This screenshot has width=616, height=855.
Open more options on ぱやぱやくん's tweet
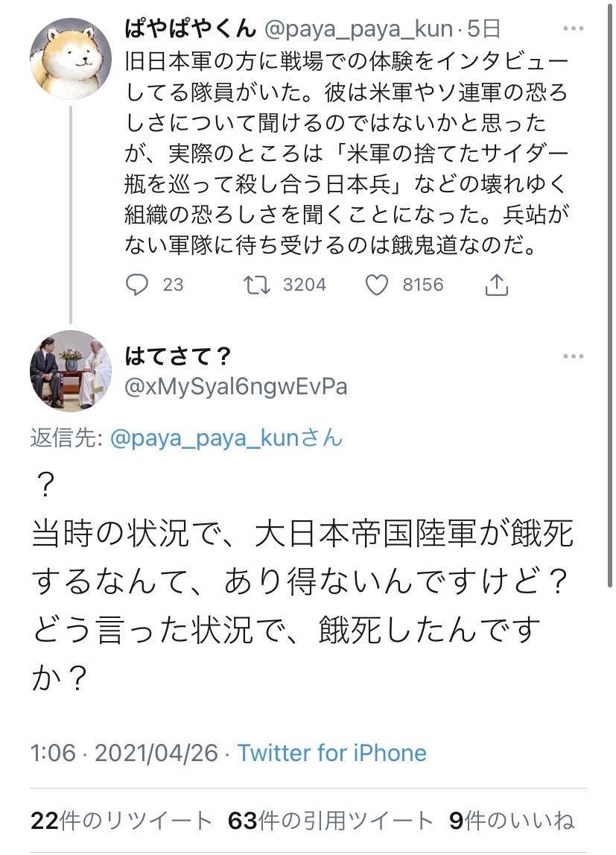pyautogui.click(x=574, y=30)
